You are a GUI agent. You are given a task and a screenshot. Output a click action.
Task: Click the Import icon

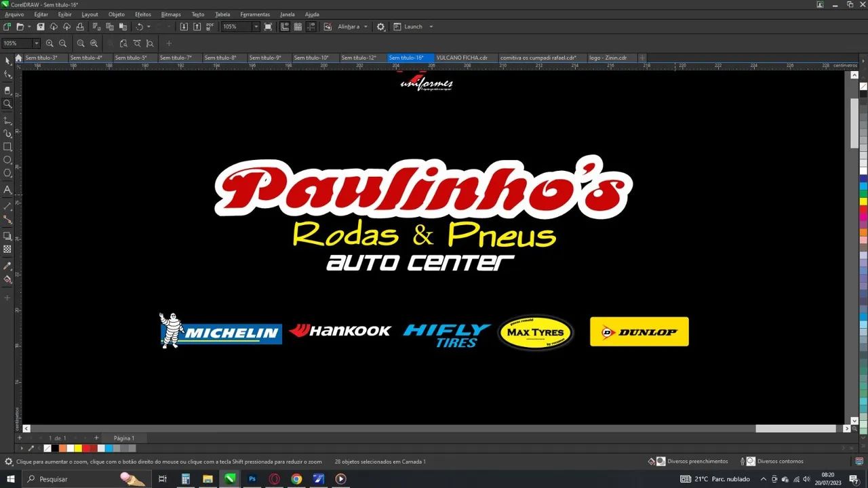tap(184, 26)
